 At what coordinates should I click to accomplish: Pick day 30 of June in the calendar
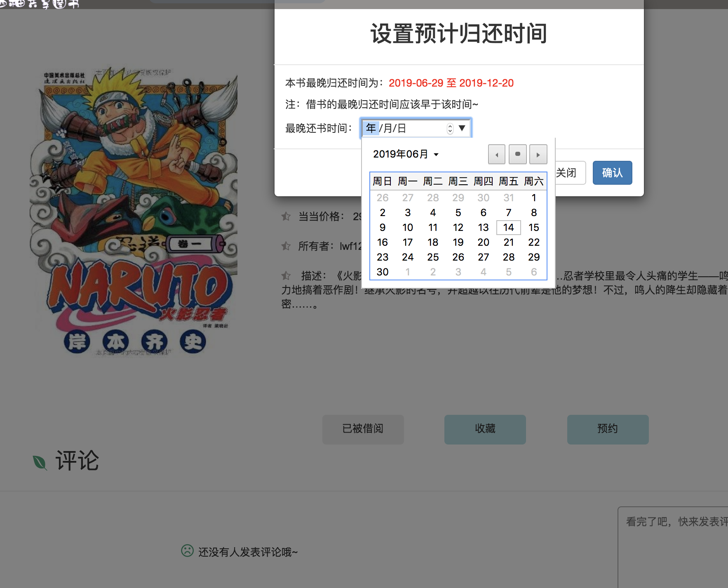click(x=383, y=272)
